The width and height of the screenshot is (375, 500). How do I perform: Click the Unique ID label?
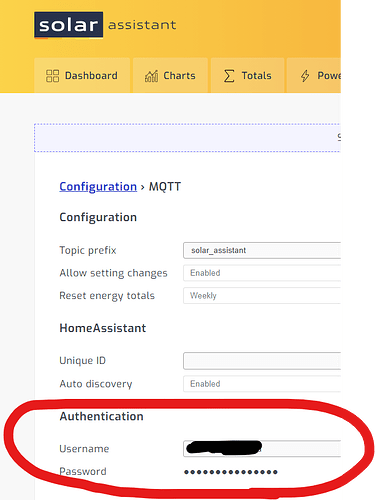click(x=82, y=361)
